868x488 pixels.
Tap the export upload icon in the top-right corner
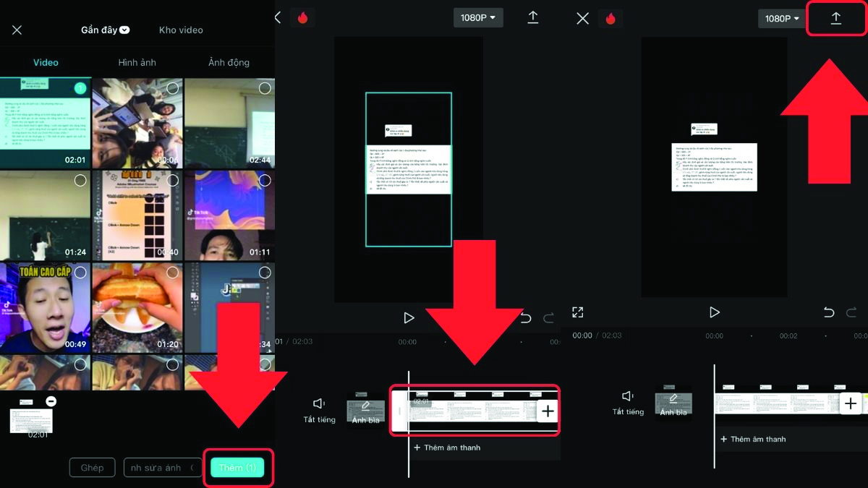point(836,18)
